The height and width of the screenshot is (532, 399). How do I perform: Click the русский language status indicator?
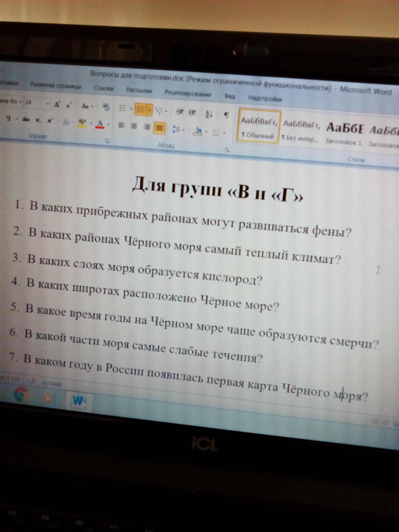click(x=52, y=384)
